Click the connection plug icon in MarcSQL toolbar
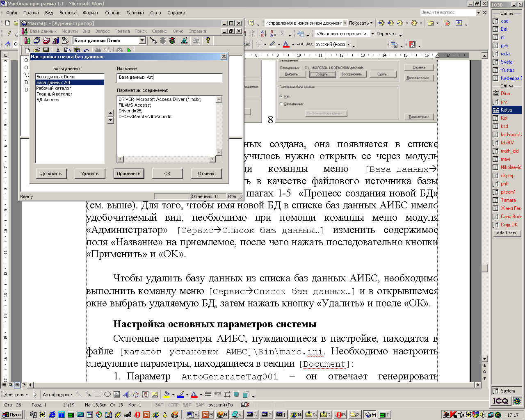Image resolution: width=525 pixels, height=420 pixels. click(153, 40)
